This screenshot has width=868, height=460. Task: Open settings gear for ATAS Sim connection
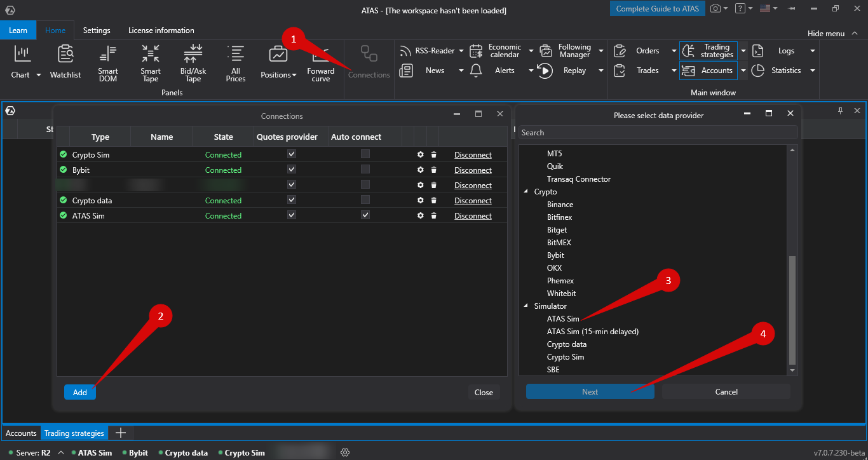tap(420, 215)
